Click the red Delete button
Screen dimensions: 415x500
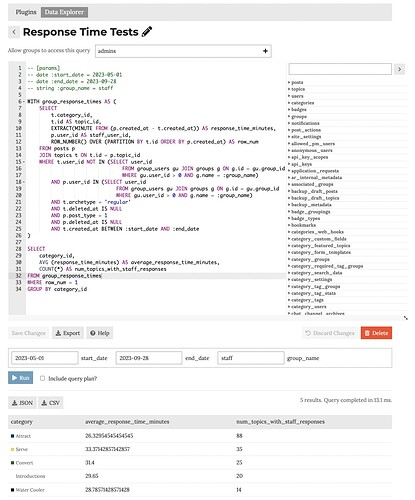pos(376,333)
